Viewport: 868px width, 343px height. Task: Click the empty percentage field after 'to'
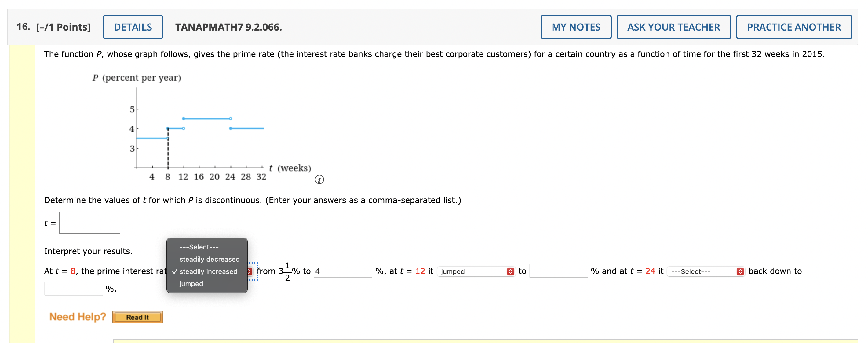pyautogui.click(x=558, y=271)
